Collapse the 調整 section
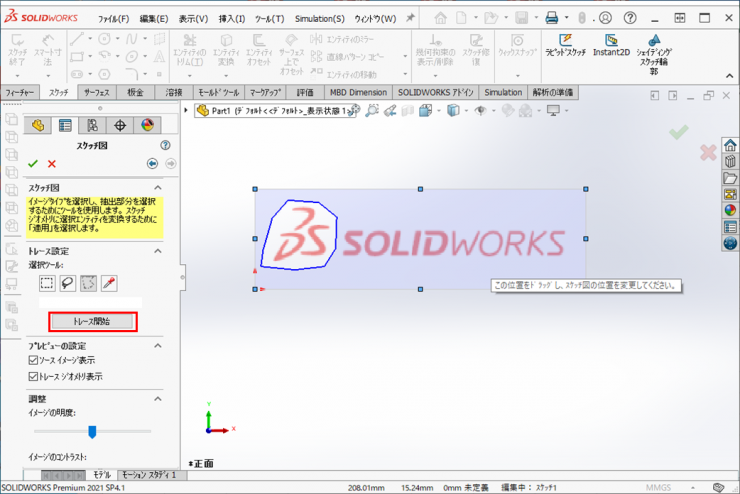This screenshot has height=494, width=740. tap(157, 398)
